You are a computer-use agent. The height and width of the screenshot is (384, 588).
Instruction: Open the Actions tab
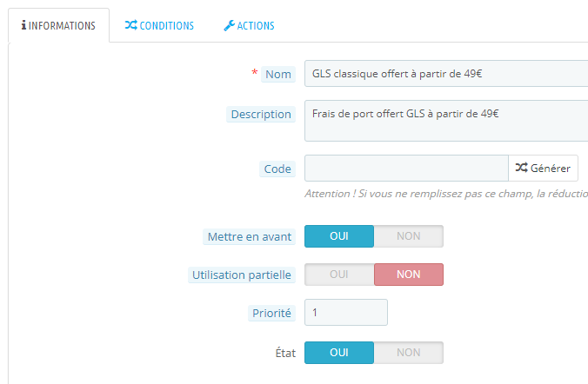click(x=249, y=26)
